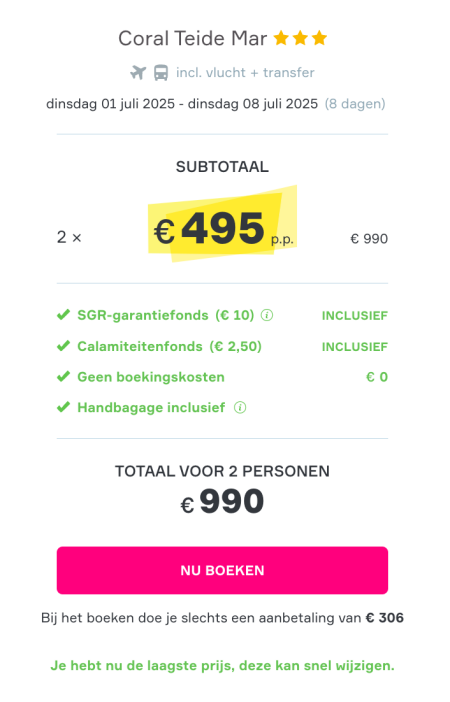Click the first gold star rating

(x=281, y=39)
